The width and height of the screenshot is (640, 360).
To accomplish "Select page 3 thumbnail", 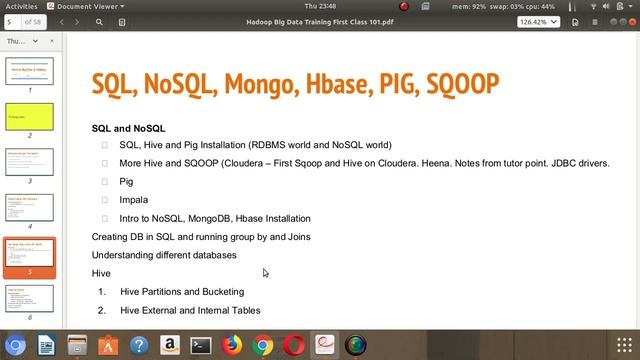I will (x=29, y=162).
